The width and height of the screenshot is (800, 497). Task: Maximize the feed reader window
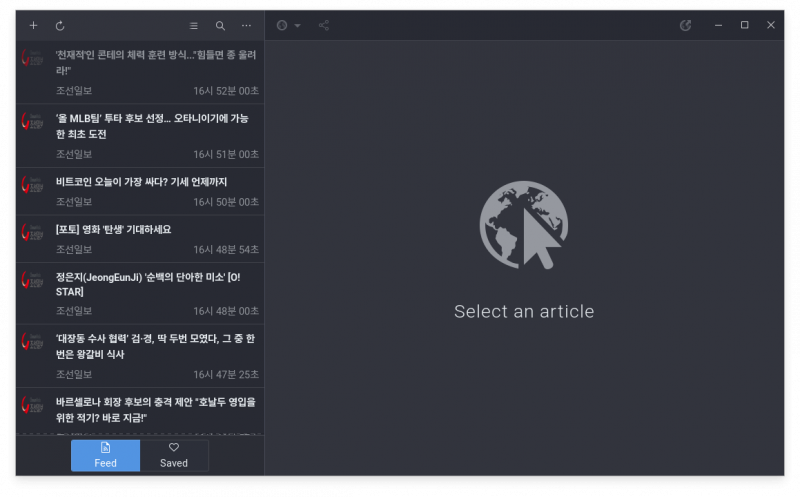coord(744,25)
